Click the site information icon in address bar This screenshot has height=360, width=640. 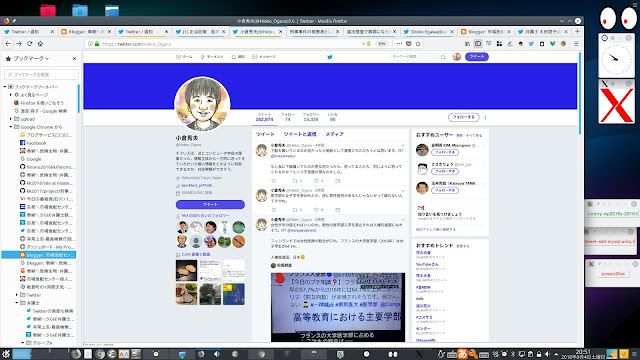[91, 44]
